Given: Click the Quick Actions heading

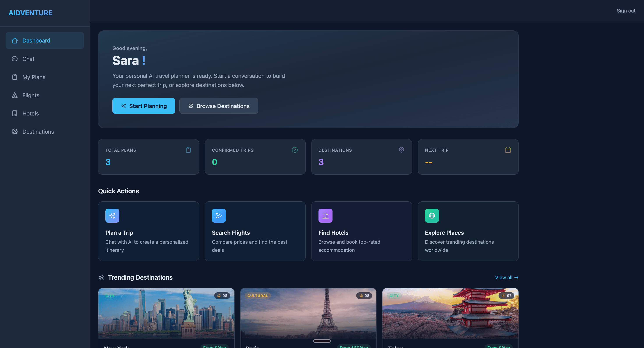Looking at the screenshot, I should (x=119, y=191).
